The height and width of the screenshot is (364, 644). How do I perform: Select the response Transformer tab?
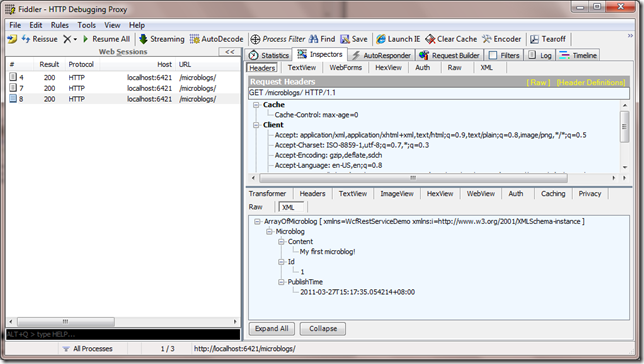268,194
